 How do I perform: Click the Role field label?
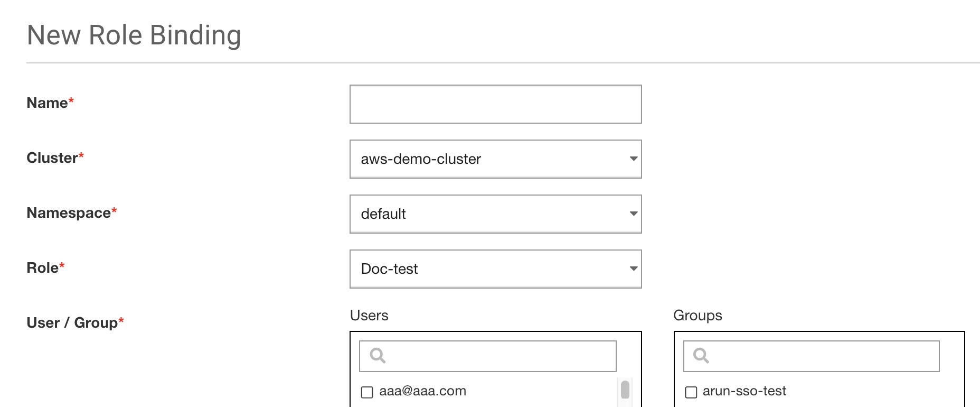(42, 268)
